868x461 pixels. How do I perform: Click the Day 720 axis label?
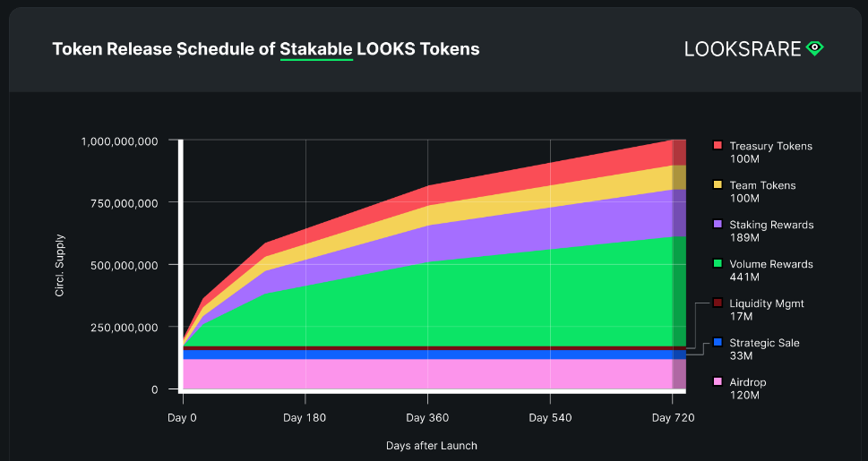click(x=673, y=418)
